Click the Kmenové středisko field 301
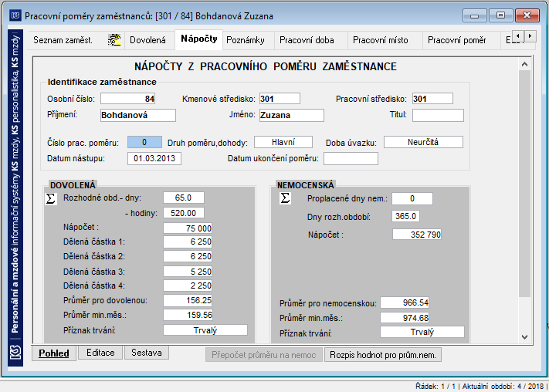This screenshot has width=549, height=392. pos(280,99)
